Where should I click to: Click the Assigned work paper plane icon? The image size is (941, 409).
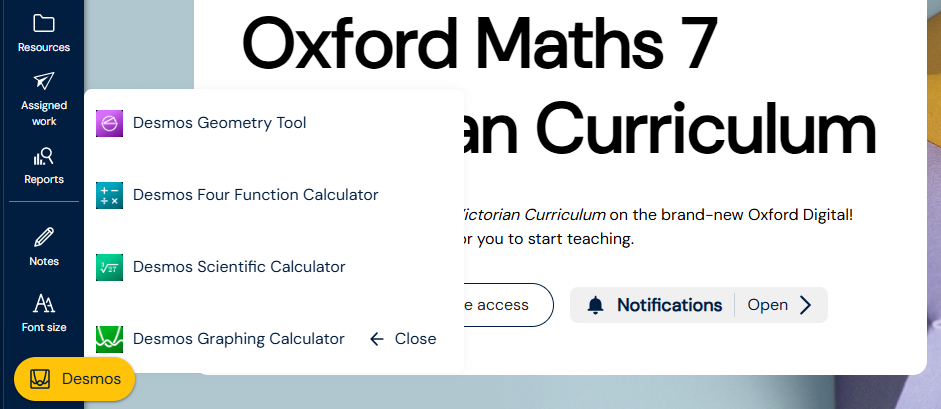(x=44, y=81)
